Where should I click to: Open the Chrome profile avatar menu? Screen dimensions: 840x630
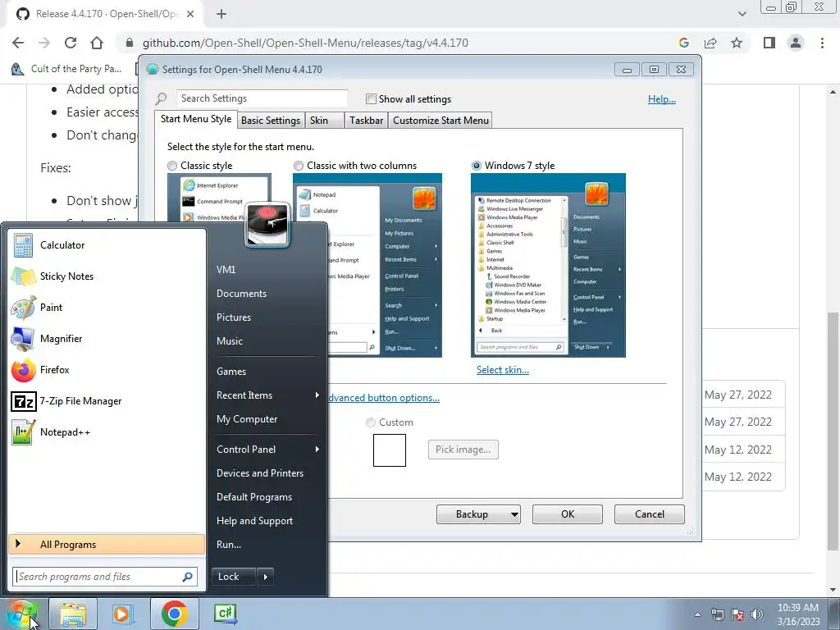click(796, 43)
